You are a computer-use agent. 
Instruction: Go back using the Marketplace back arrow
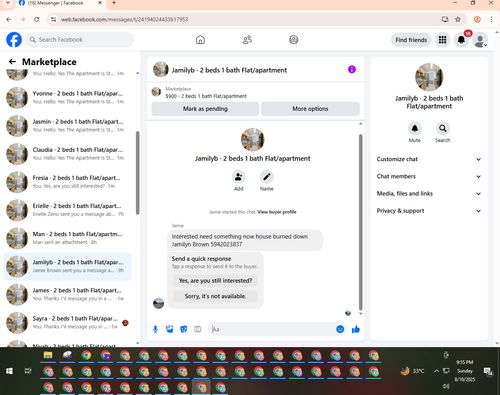12,62
